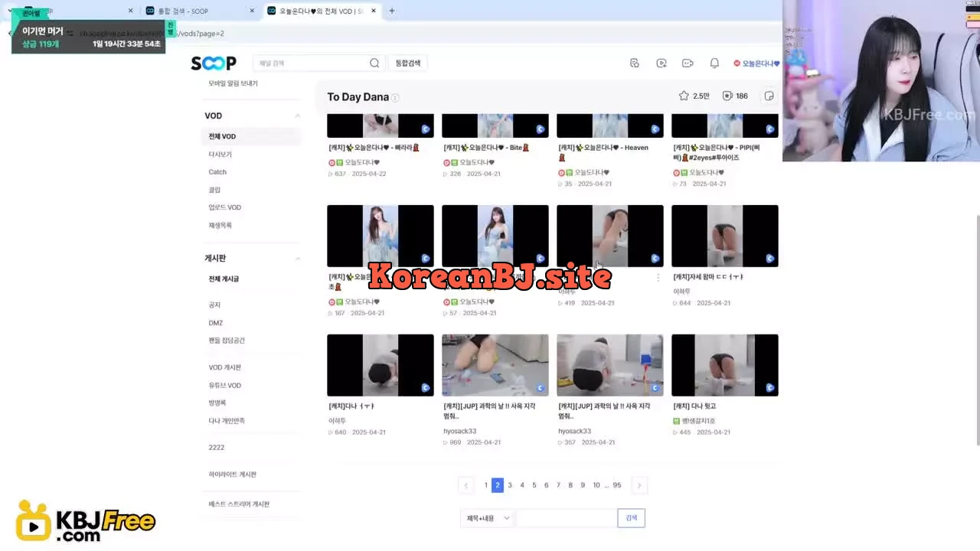Close the 통합 검색 - SOOP tab
Screen dimensions: 980x551
[x=253, y=11]
